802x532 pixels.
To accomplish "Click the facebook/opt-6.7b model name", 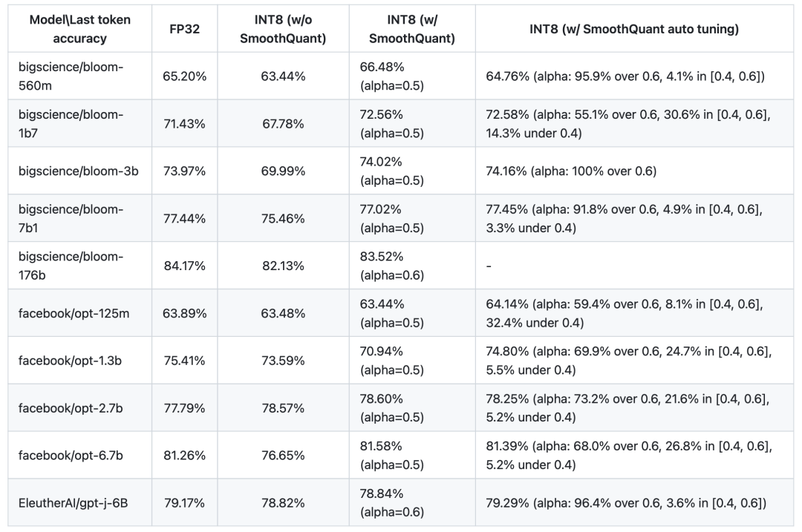I will [71, 456].
